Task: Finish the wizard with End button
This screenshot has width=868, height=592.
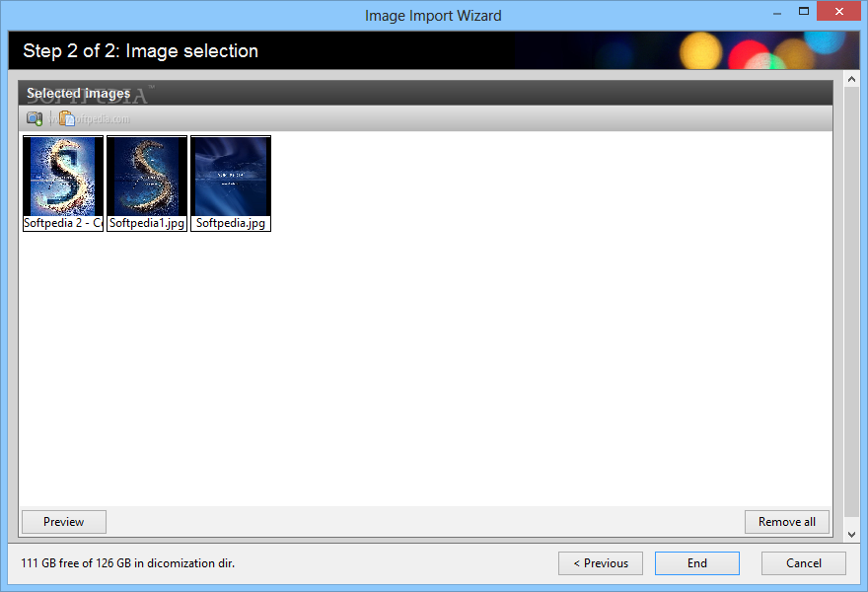Action: 697,563
